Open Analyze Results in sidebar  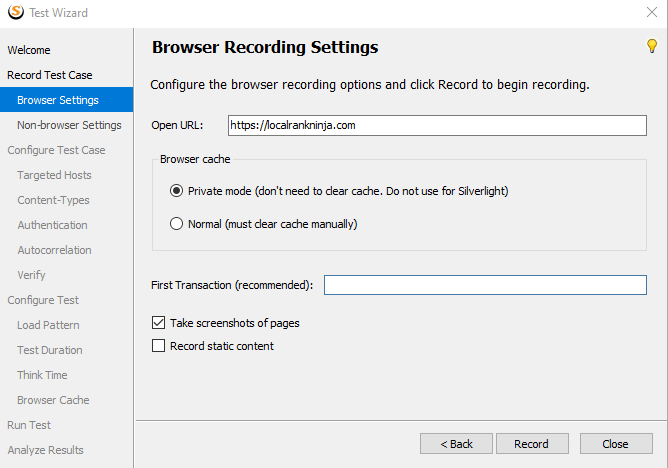point(45,450)
